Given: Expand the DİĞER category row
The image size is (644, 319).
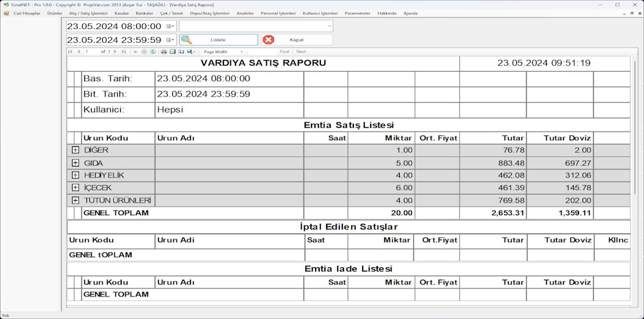Looking at the screenshot, I should (x=75, y=150).
